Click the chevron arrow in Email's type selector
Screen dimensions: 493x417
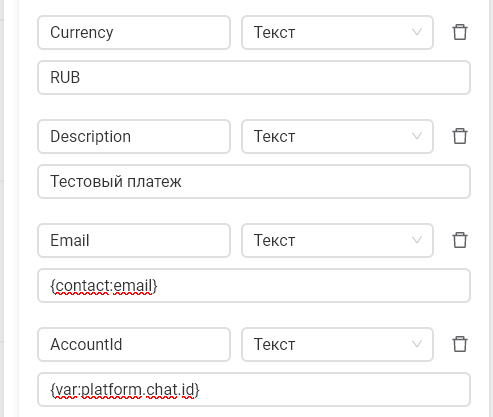click(417, 240)
